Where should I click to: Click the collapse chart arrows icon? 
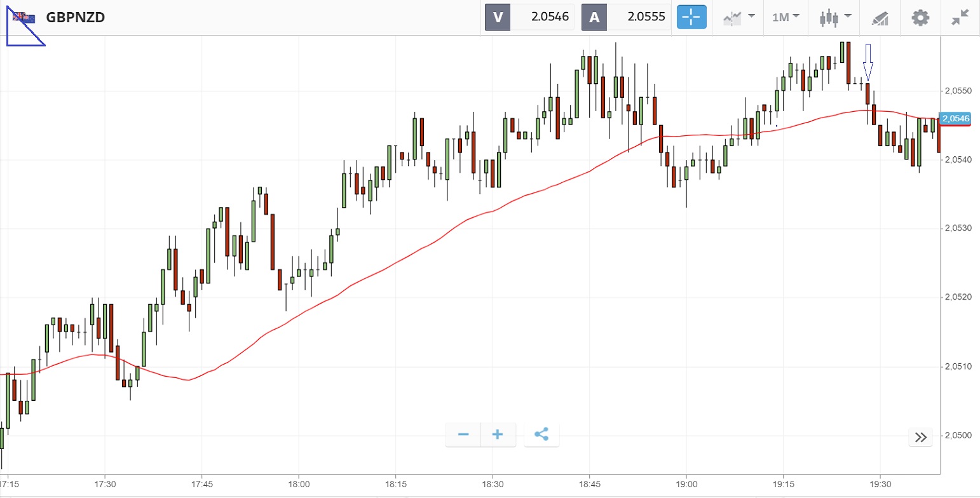960,17
